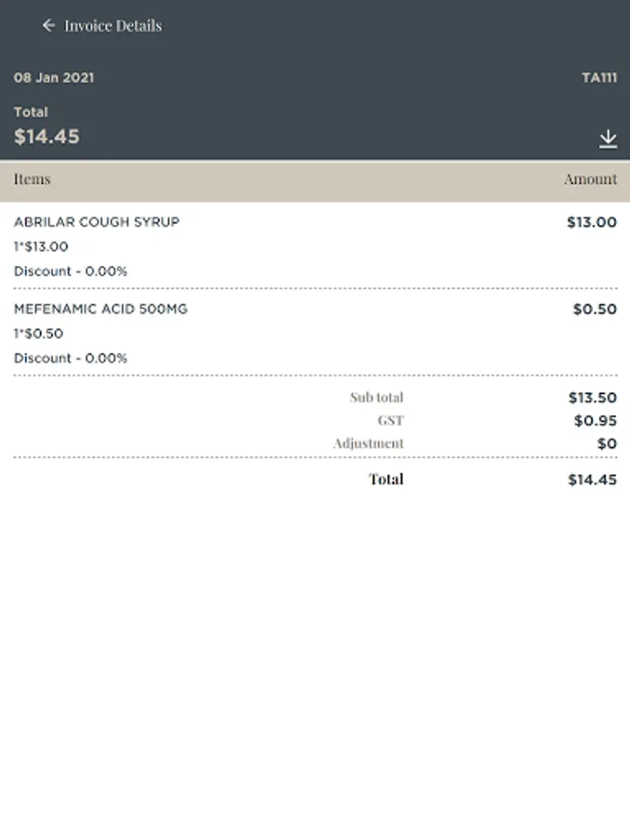
Task: Tap the GST amount $0.95
Action: (x=595, y=421)
